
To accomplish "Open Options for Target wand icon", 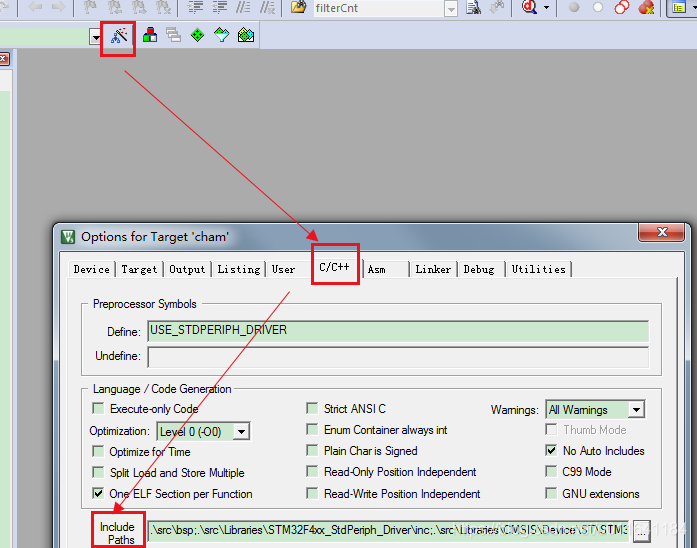I will (119, 36).
